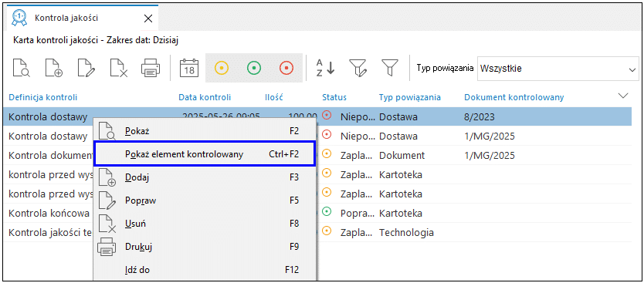Viewport: 644px width, 283px height.
Task: Choose Popraw in the context menu
Action: [205, 200]
